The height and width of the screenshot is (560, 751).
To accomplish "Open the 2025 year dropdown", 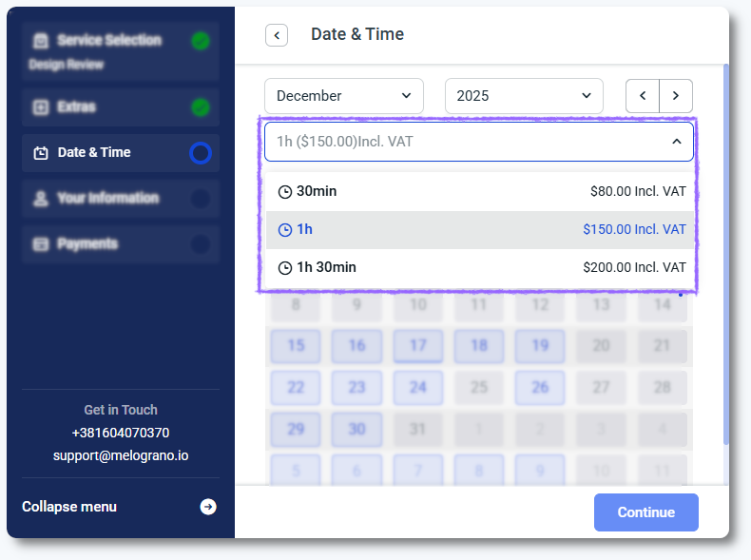I will 524,96.
